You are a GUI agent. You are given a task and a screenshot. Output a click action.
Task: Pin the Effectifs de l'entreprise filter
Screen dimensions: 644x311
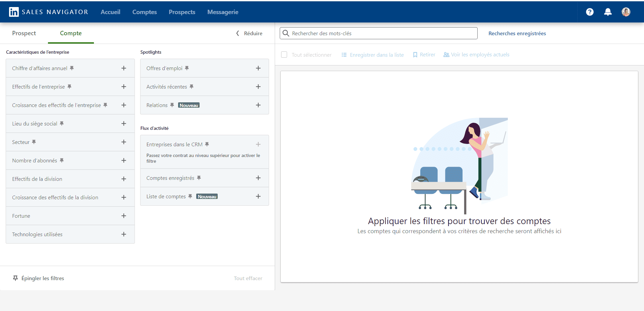tap(69, 87)
